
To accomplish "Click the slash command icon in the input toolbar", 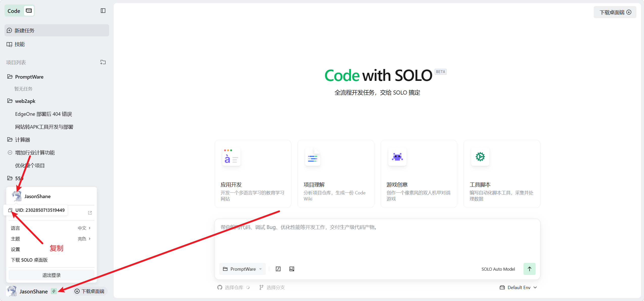I will click(x=278, y=269).
